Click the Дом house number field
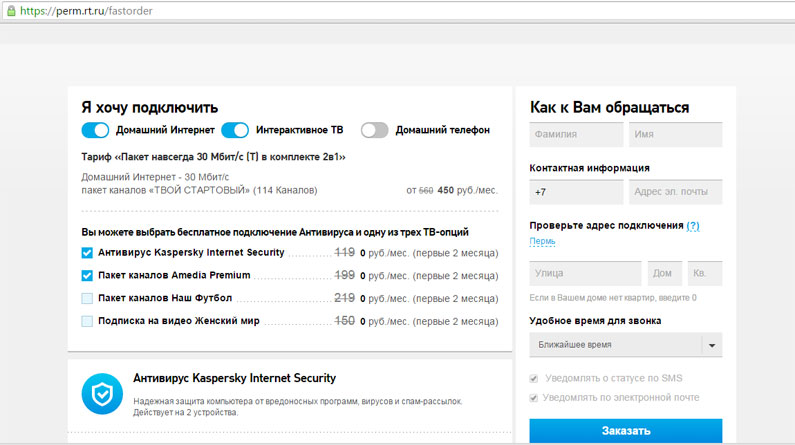The width and height of the screenshot is (795, 445). coord(664,273)
